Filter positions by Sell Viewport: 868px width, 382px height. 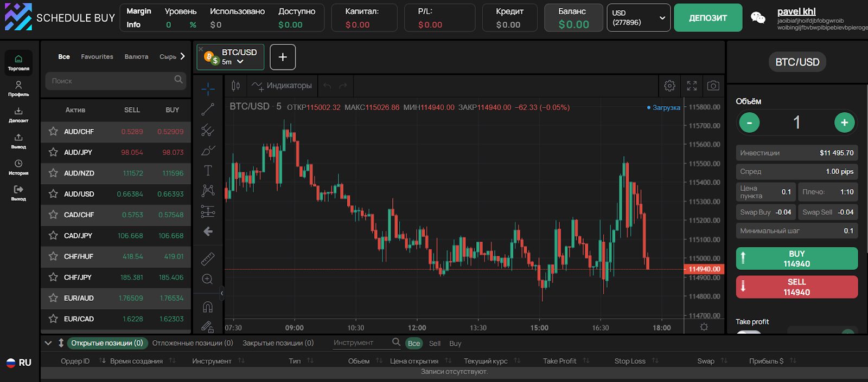pos(435,344)
